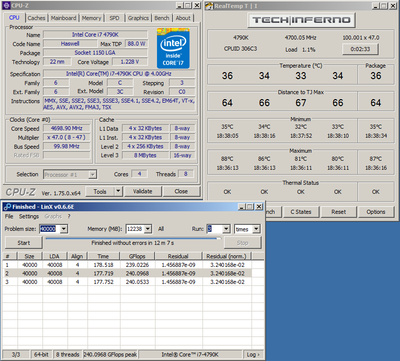The image size is (400, 361).
Task: Expand the Processor #1 selection dropdown
Action: click(x=93, y=174)
